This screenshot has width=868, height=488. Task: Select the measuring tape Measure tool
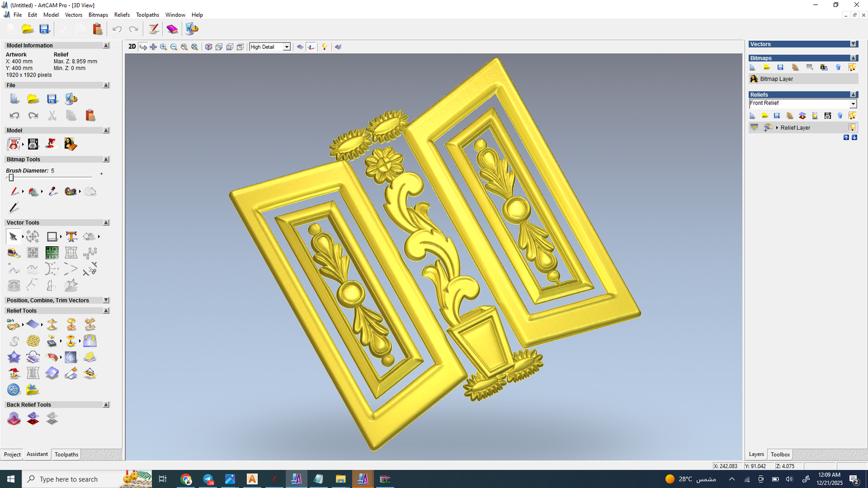tap(14, 253)
